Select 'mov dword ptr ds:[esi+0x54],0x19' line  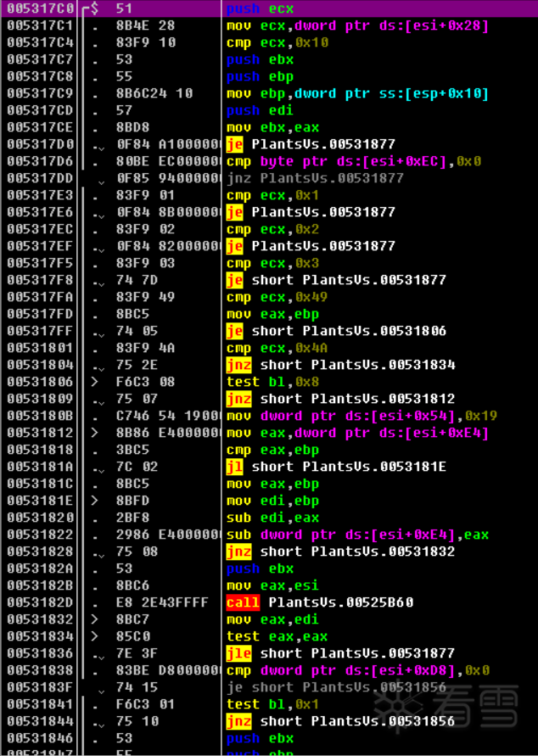pos(361,416)
